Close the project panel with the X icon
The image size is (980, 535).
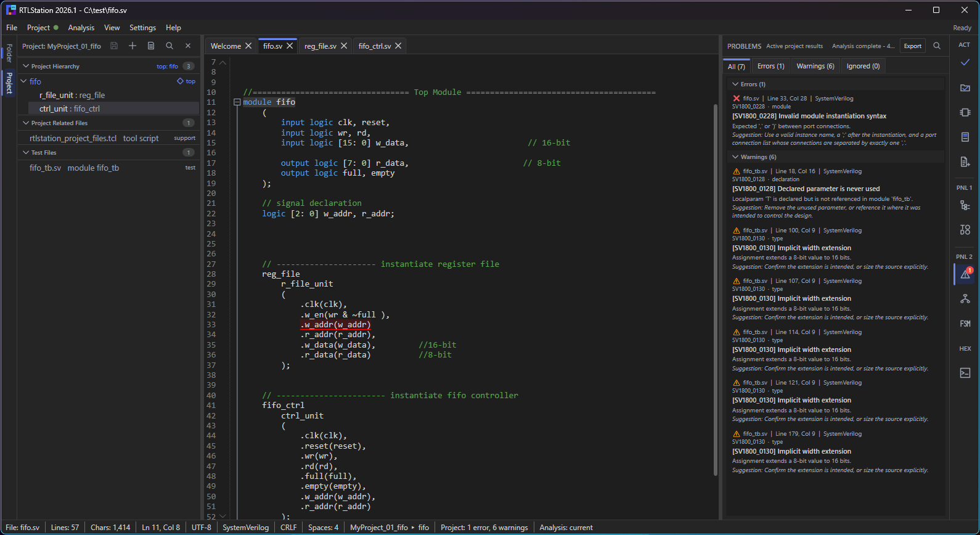point(188,46)
